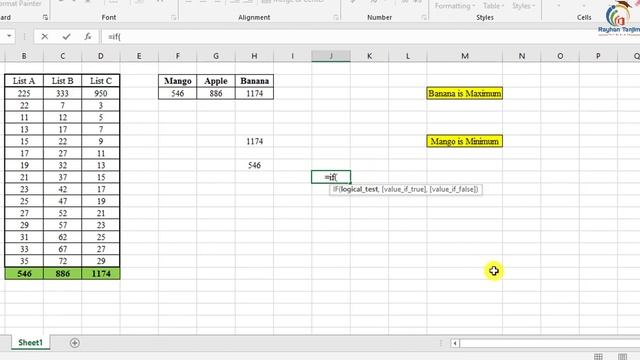Select column H header
The height and width of the screenshot is (360, 640).
click(x=254, y=56)
